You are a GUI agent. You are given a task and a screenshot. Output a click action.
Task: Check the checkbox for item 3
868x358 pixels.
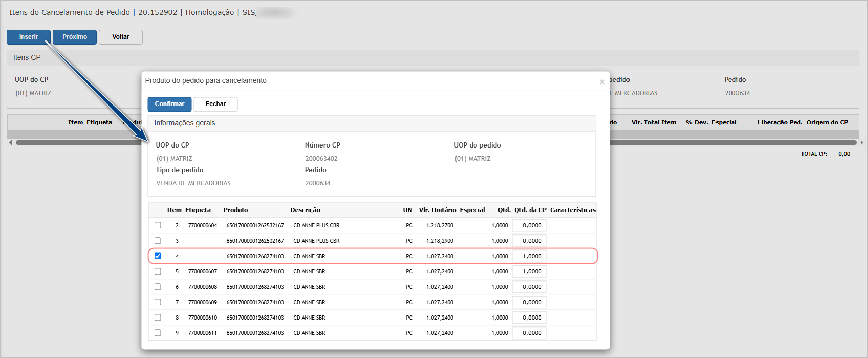pyautogui.click(x=158, y=241)
